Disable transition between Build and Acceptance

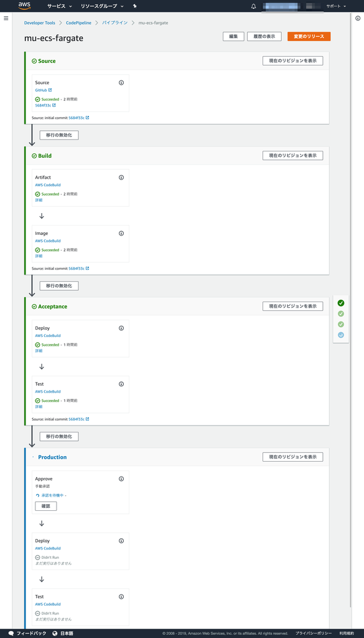[x=59, y=285]
